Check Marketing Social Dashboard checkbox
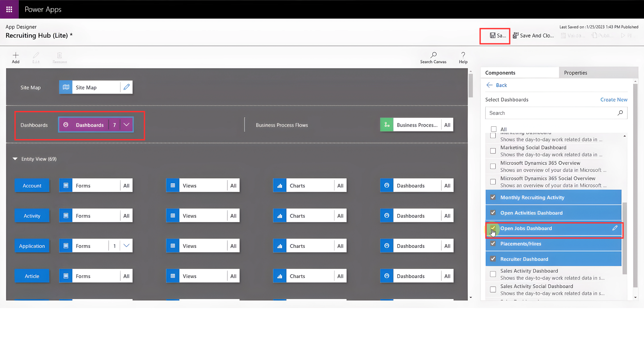Screen dimensions: 644x362 [x=493, y=151]
